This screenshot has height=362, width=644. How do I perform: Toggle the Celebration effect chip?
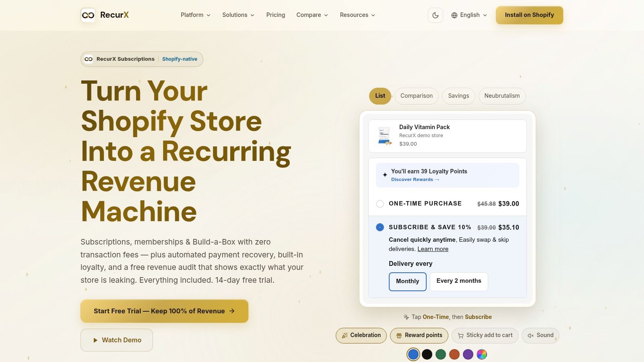click(361, 335)
